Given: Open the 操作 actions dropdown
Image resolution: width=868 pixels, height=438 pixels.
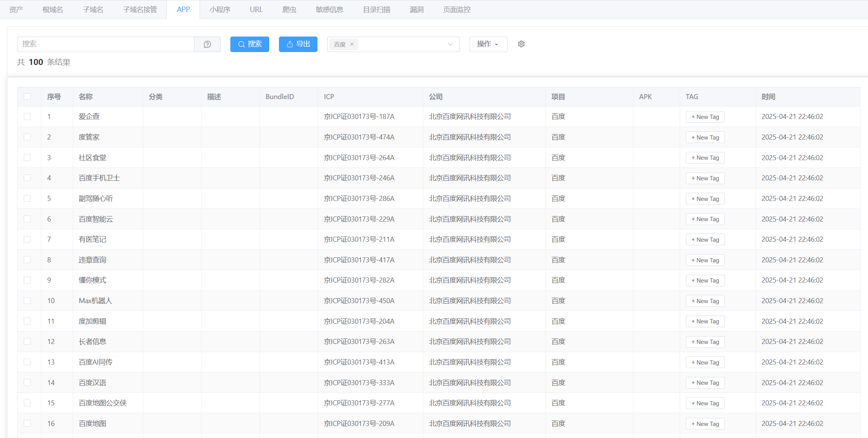Looking at the screenshot, I should coord(488,44).
